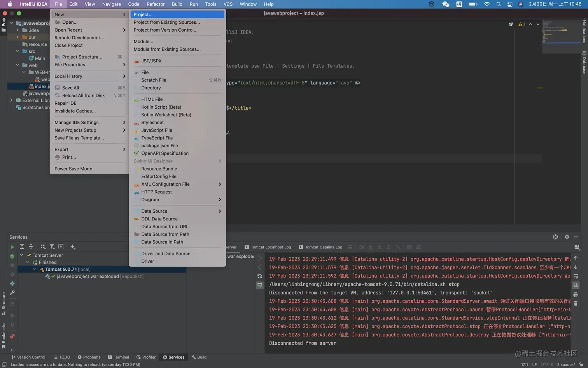Expand Local History submenu

124,76
